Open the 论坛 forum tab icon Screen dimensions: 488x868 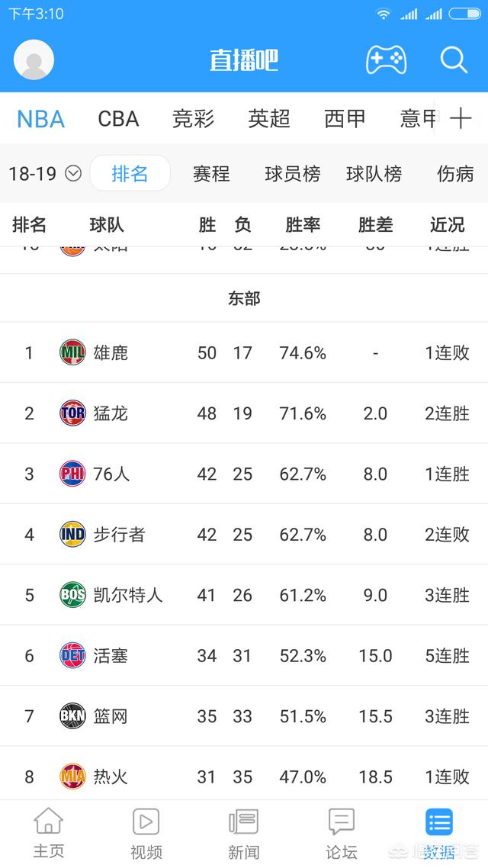(x=342, y=821)
